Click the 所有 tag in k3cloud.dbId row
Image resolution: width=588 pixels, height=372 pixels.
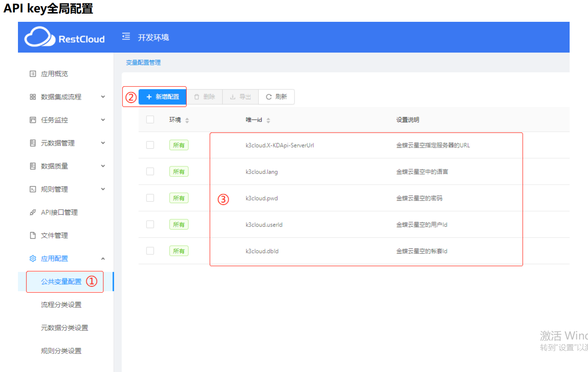pos(179,251)
